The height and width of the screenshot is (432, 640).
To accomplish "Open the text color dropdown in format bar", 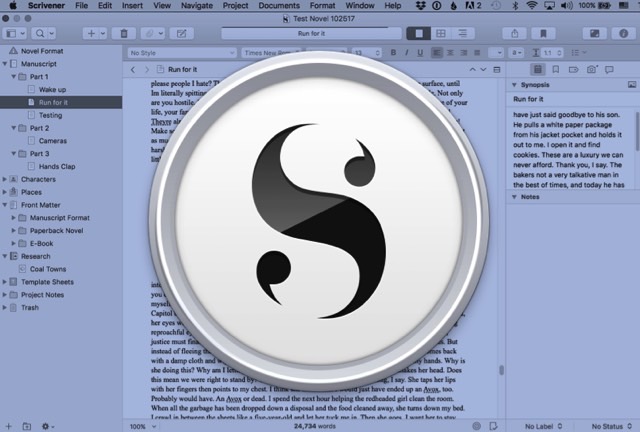I will pyautogui.click(x=496, y=53).
